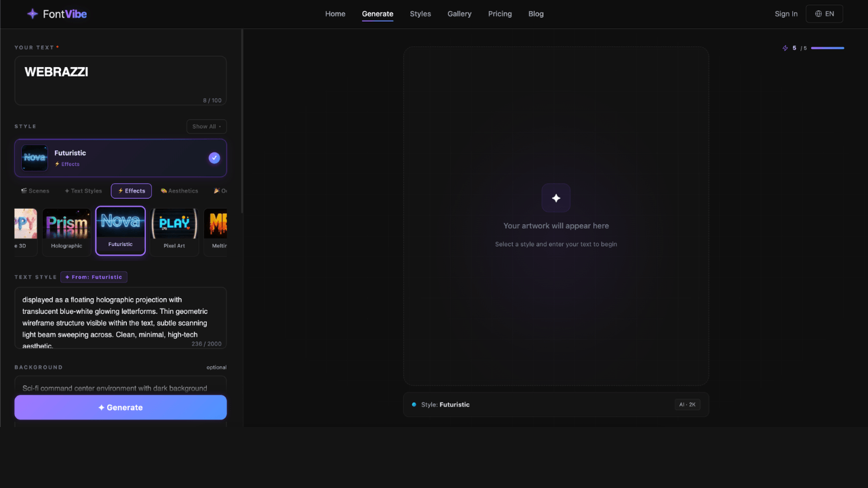Select the Effects category tab
868x488 pixels.
pos(132,191)
